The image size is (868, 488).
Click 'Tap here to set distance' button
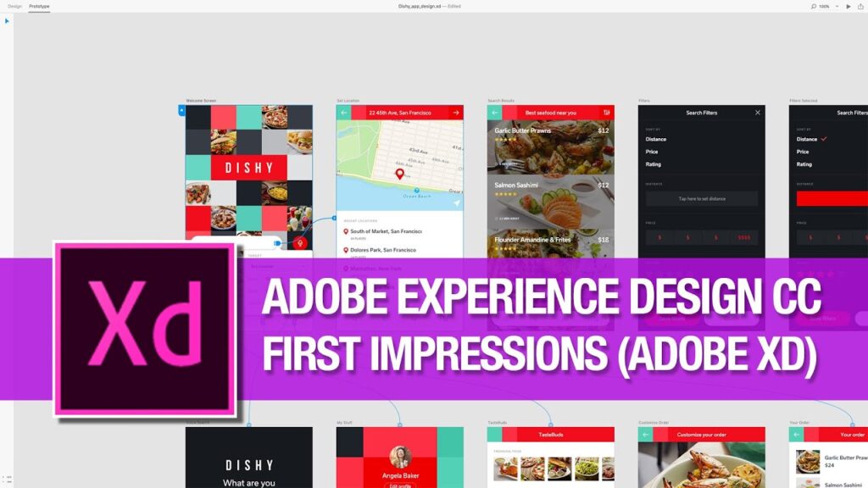click(x=701, y=198)
